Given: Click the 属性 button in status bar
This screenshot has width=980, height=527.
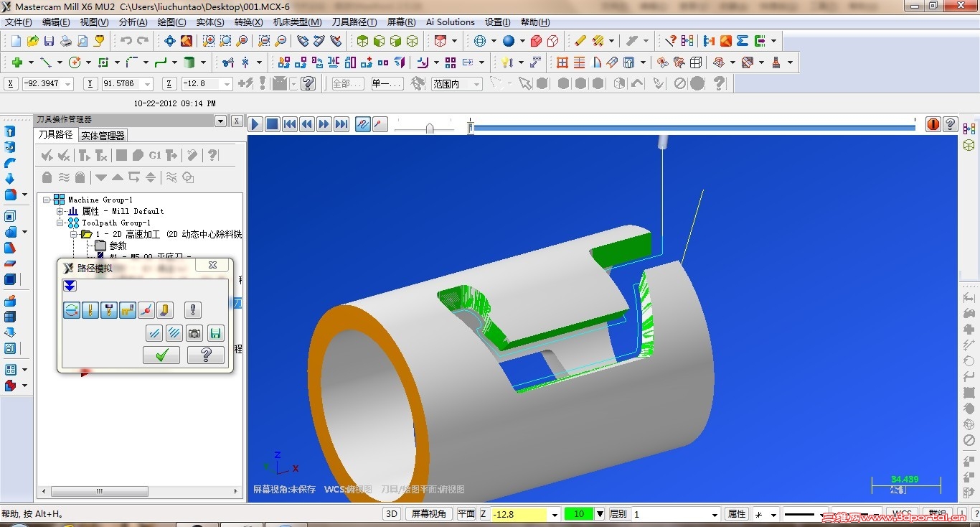Looking at the screenshot, I should pyautogui.click(x=737, y=514).
